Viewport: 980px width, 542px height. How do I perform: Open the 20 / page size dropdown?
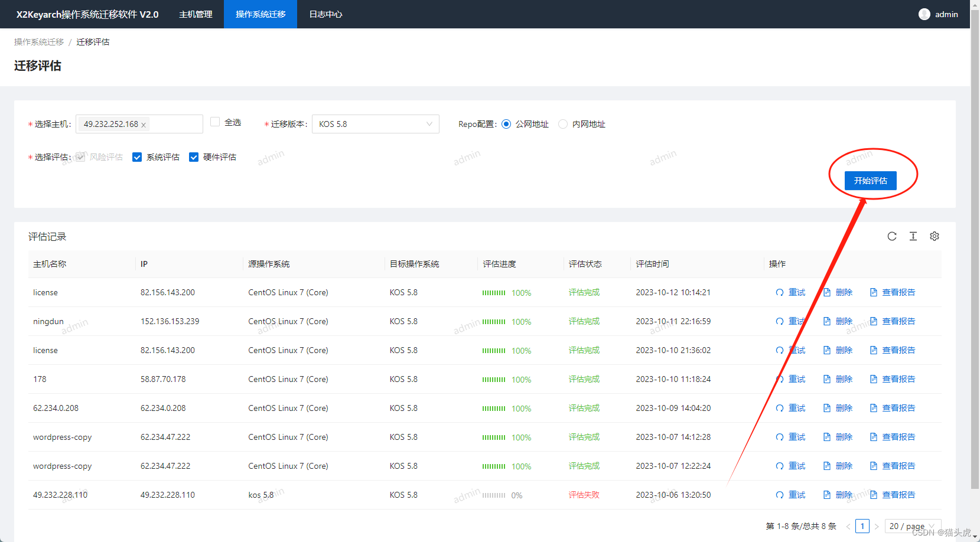[x=913, y=526]
